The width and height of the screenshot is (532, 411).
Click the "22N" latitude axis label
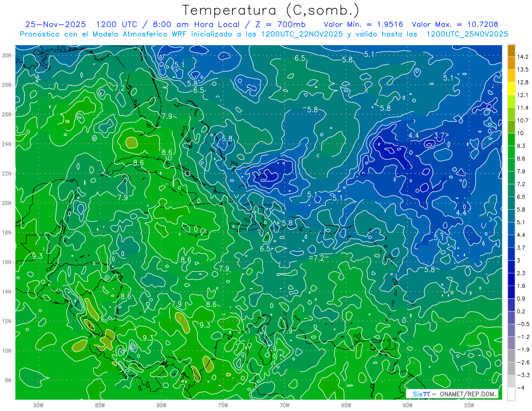click(7, 173)
